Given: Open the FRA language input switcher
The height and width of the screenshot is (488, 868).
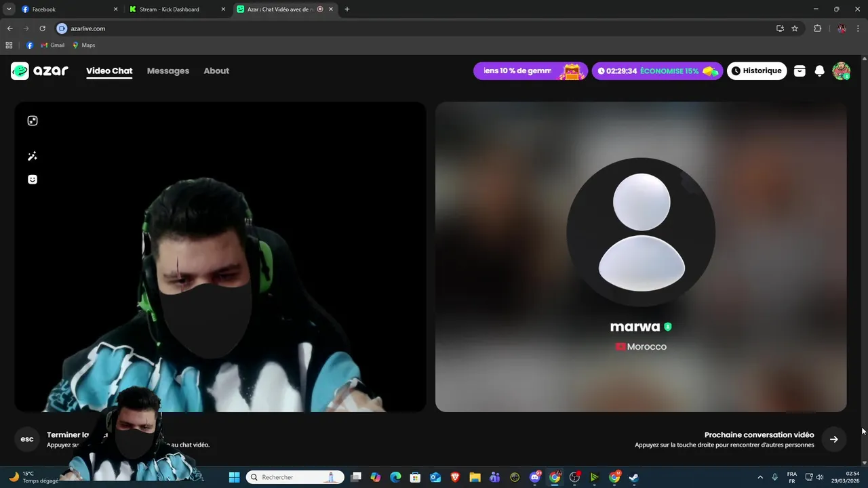Looking at the screenshot, I should 792,477.
